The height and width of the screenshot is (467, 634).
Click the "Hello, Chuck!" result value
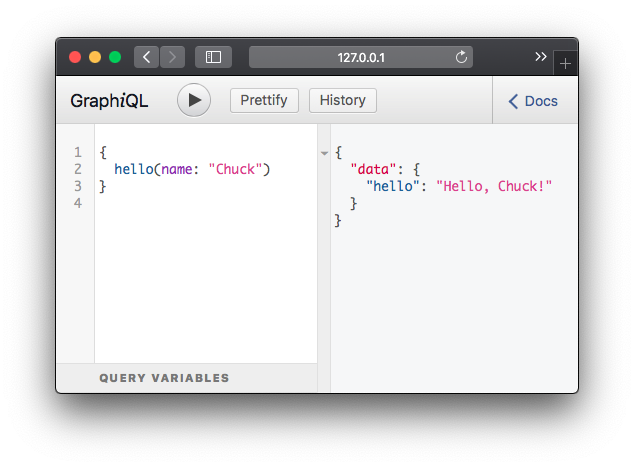click(x=494, y=186)
